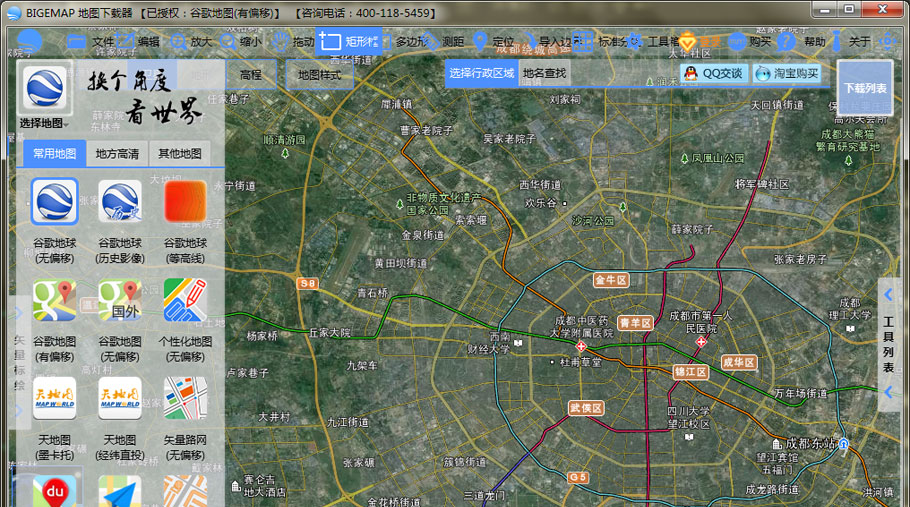Switch to the 其他地图 tab
Screen dimensions: 910x507
[x=180, y=154]
